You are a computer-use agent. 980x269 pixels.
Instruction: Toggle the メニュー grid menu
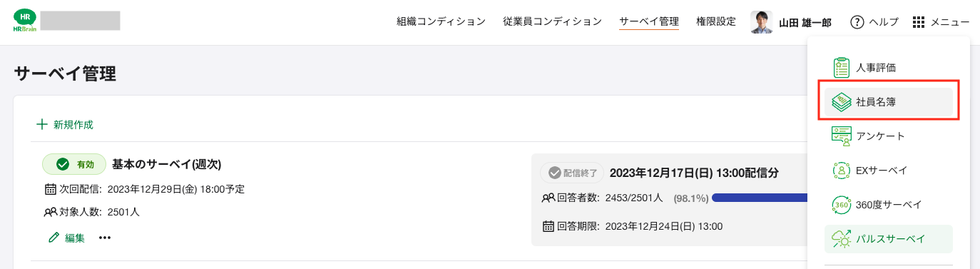(x=941, y=22)
